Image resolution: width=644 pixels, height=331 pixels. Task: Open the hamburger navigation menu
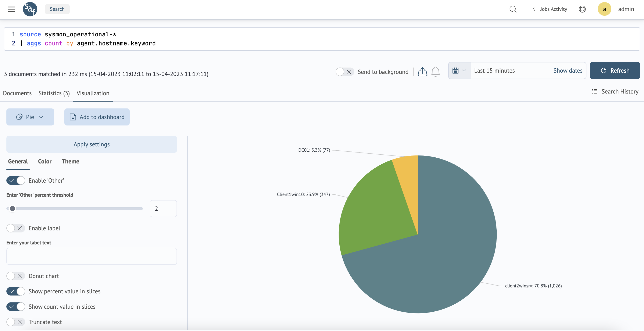[11, 9]
